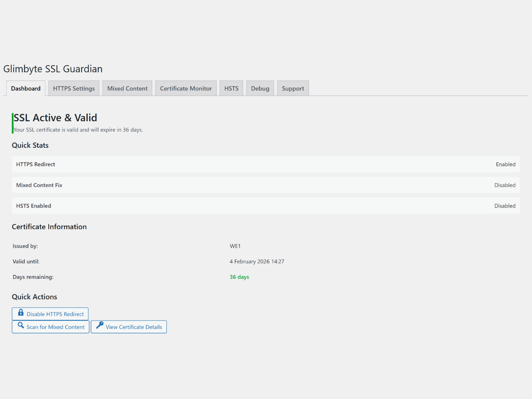
Task: Click the HTTPS Redirect row label
Action: tap(36, 165)
